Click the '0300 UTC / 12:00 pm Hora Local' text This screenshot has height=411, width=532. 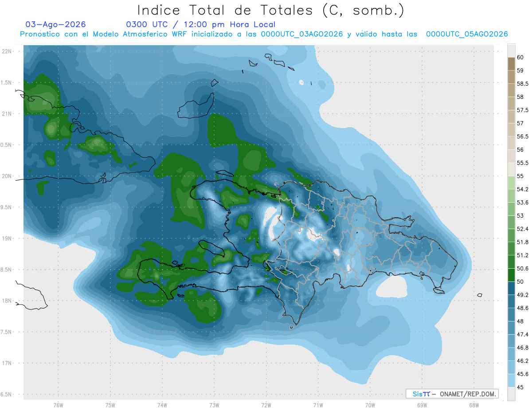coord(201,24)
